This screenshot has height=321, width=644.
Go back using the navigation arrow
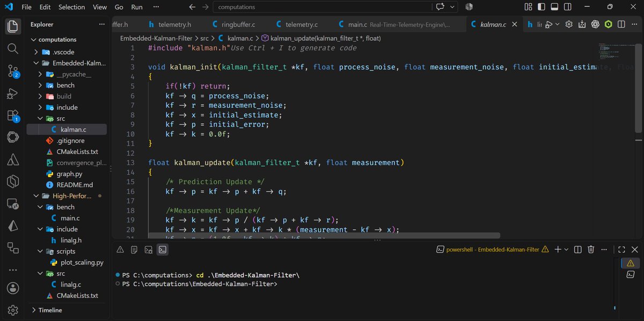pos(192,7)
